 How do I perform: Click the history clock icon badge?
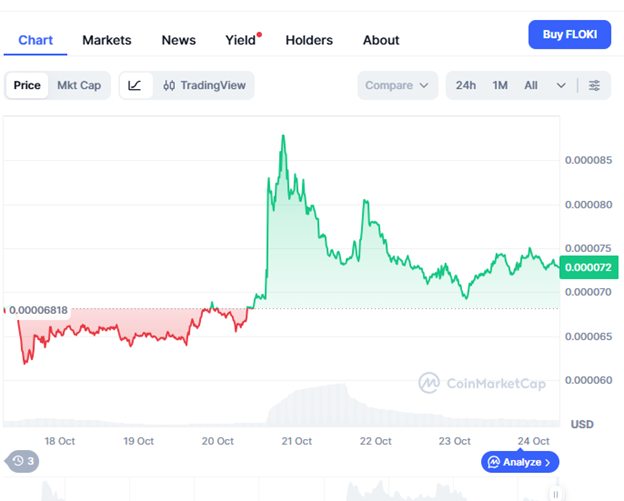pos(22,461)
